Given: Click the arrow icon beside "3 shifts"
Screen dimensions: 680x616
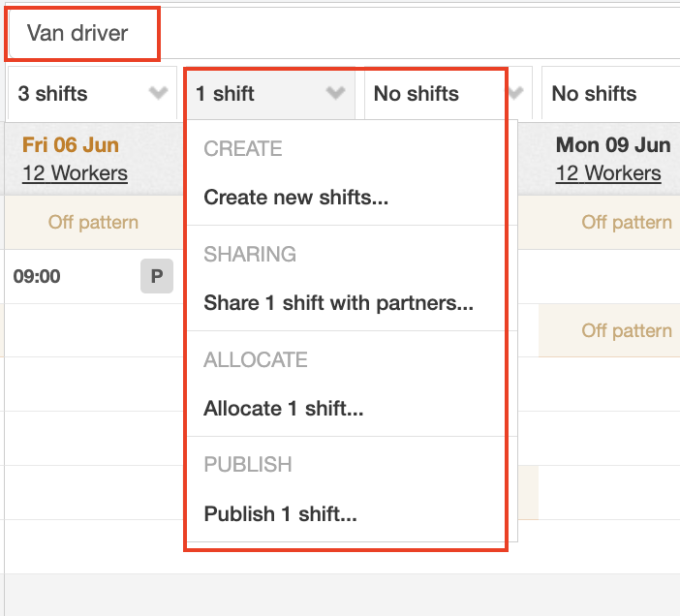Looking at the screenshot, I should click(159, 94).
